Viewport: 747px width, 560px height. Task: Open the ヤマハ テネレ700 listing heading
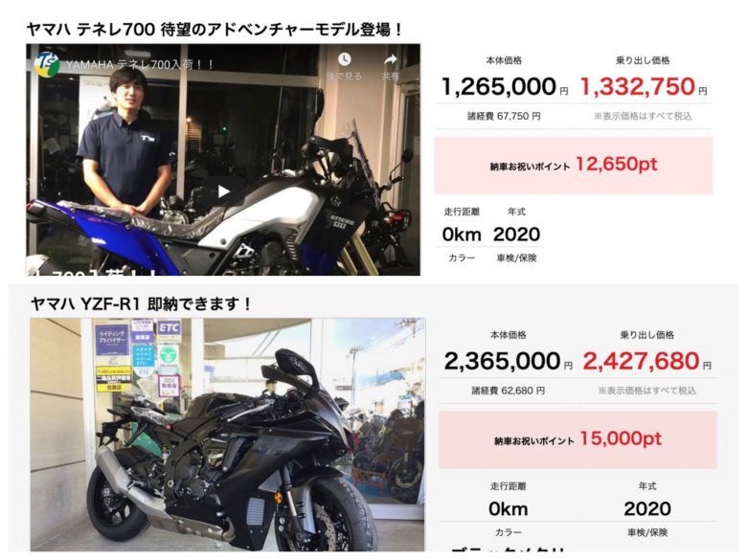[215, 30]
